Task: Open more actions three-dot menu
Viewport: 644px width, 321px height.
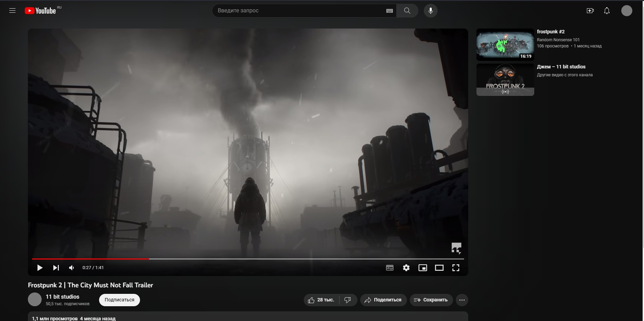Action: tap(462, 300)
